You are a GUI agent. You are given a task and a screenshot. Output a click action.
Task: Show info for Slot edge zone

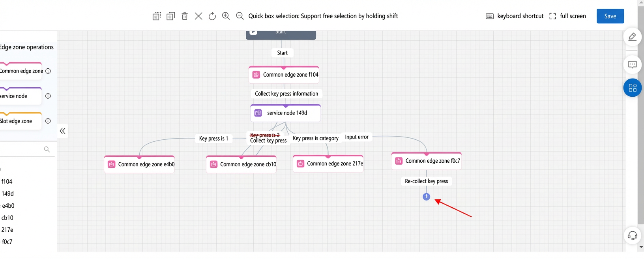click(x=48, y=121)
